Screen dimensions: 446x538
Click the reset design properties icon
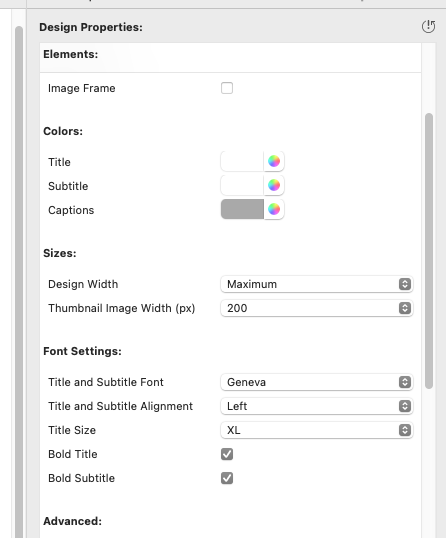coord(429,27)
